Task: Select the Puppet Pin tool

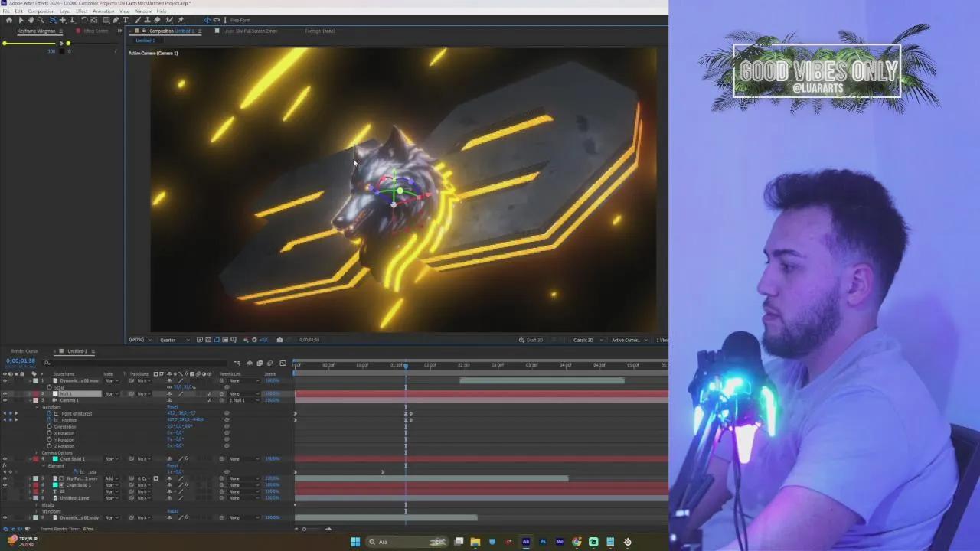Action: (181, 20)
